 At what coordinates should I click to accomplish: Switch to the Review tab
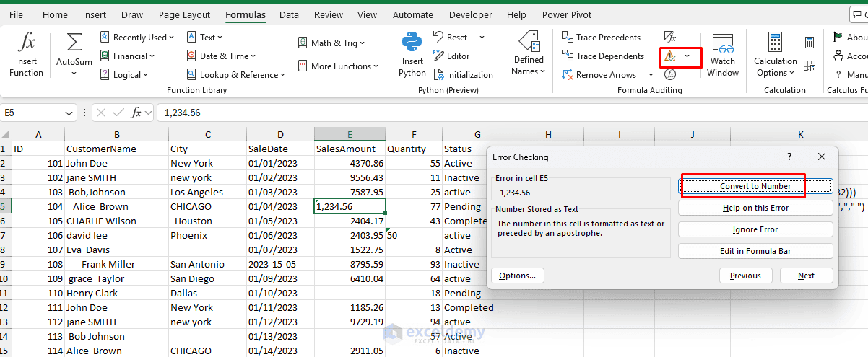(x=329, y=14)
